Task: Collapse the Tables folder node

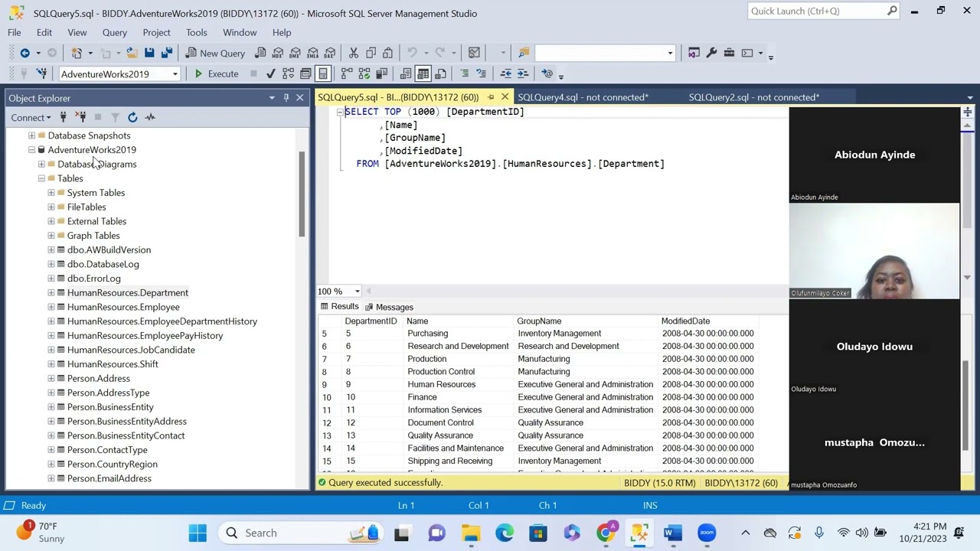Action: (x=41, y=178)
